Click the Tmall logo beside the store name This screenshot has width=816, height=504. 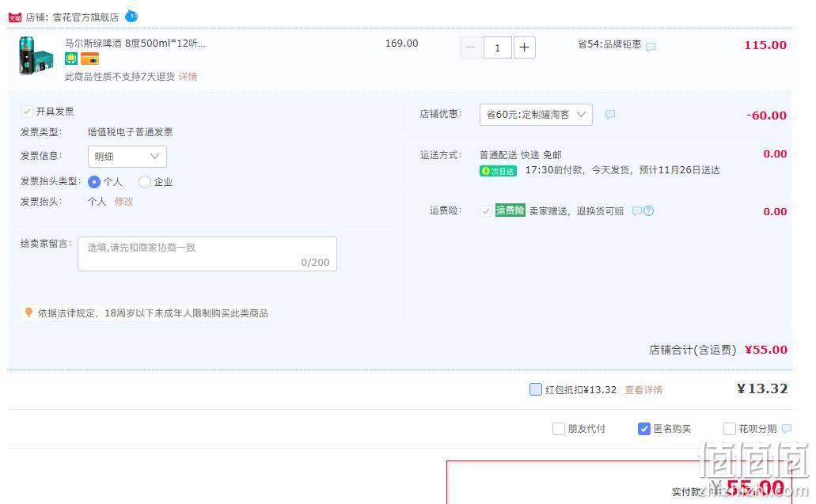tap(14, 17)
